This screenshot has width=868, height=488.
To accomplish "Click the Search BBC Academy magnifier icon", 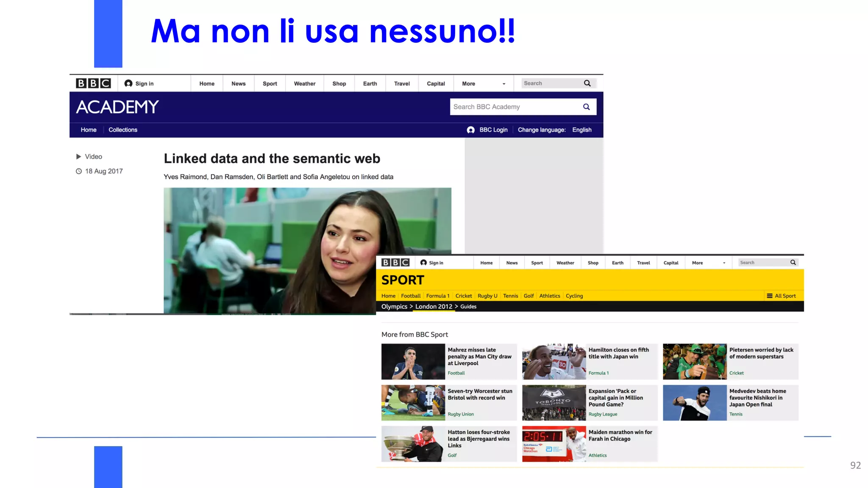I will click(587, 107).
